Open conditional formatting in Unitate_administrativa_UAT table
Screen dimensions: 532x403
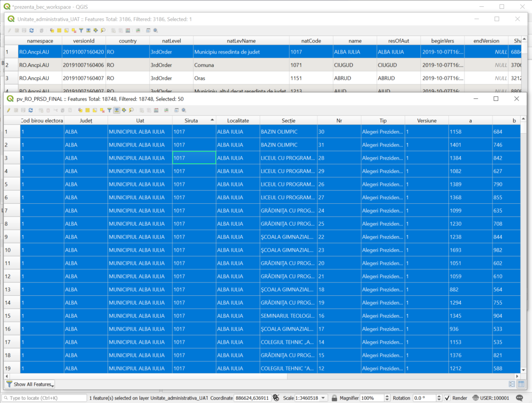(x=138, y=31)
